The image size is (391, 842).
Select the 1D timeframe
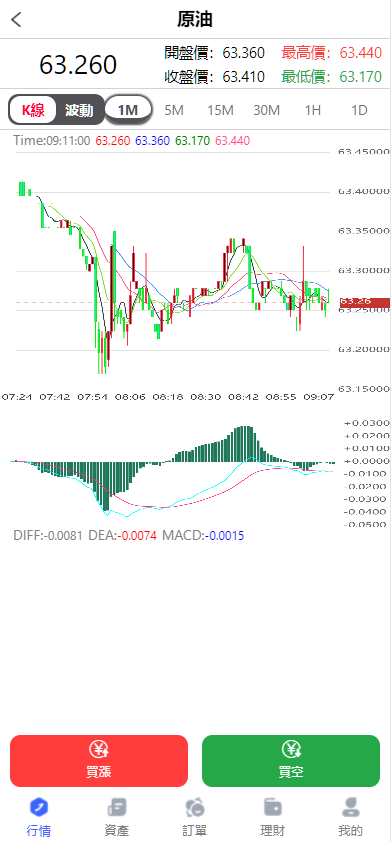pos(359,111)
